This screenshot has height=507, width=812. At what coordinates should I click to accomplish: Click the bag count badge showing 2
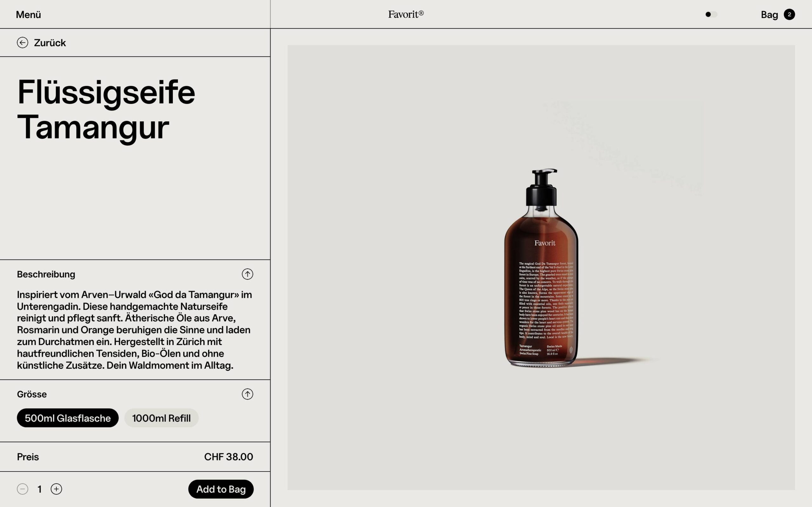click(789, 15)
